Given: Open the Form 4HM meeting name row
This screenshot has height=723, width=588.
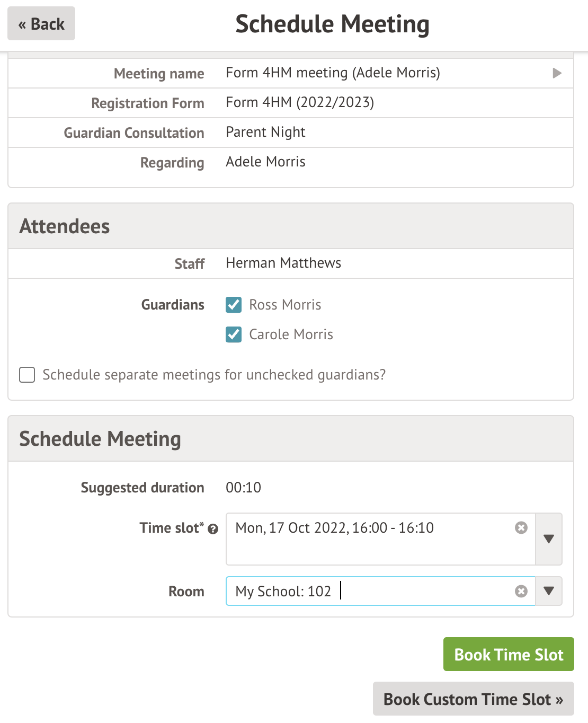Looking at the screenshot, I should click(x=333, y=73).
